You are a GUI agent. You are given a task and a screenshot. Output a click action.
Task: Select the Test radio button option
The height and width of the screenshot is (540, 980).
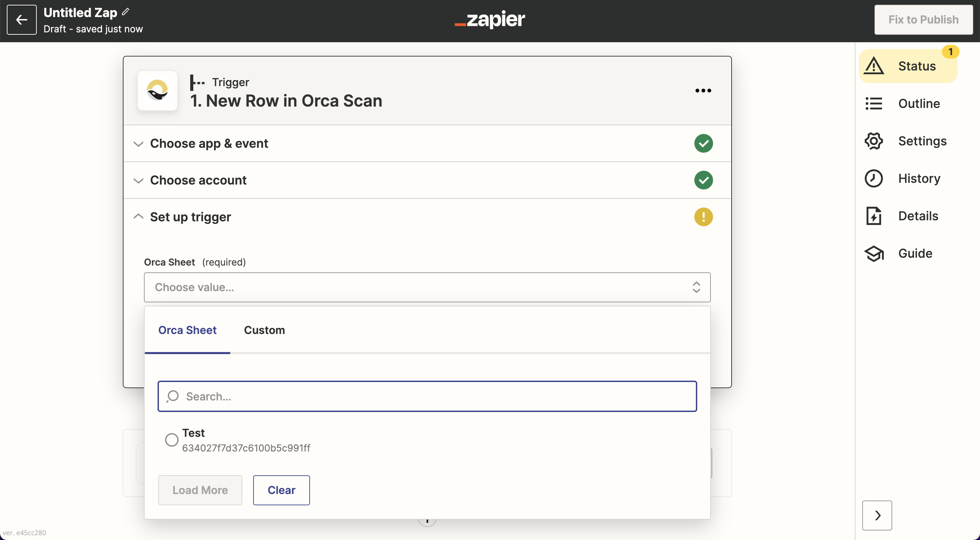tap(171, 440)
